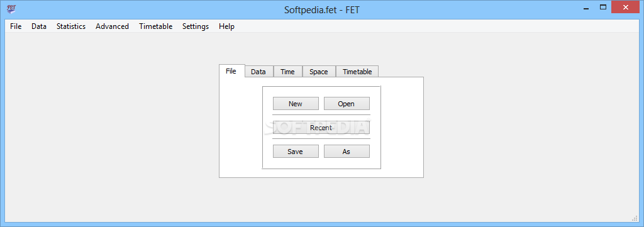
Task: Switch to the Time tab
Action: [x=287, y=72]
